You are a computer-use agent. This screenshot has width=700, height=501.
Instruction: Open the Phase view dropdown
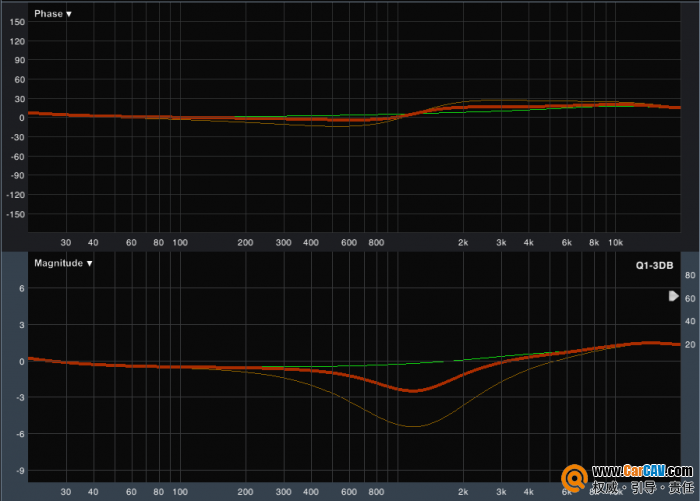coord(52,14)
